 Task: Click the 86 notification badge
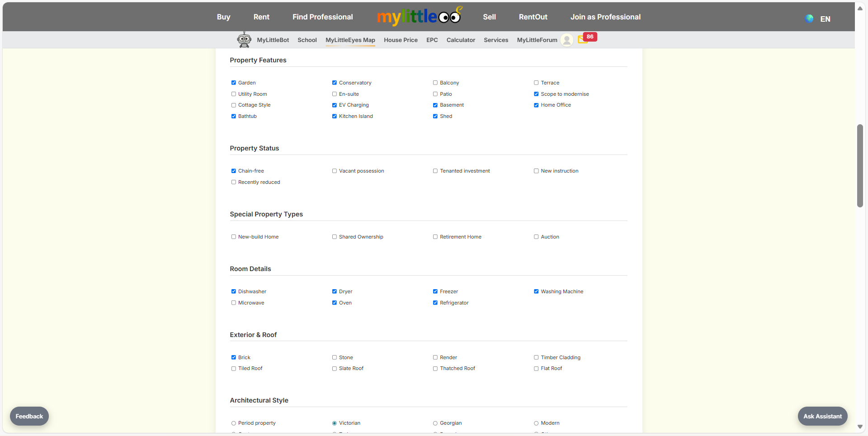tap(589, 36)
